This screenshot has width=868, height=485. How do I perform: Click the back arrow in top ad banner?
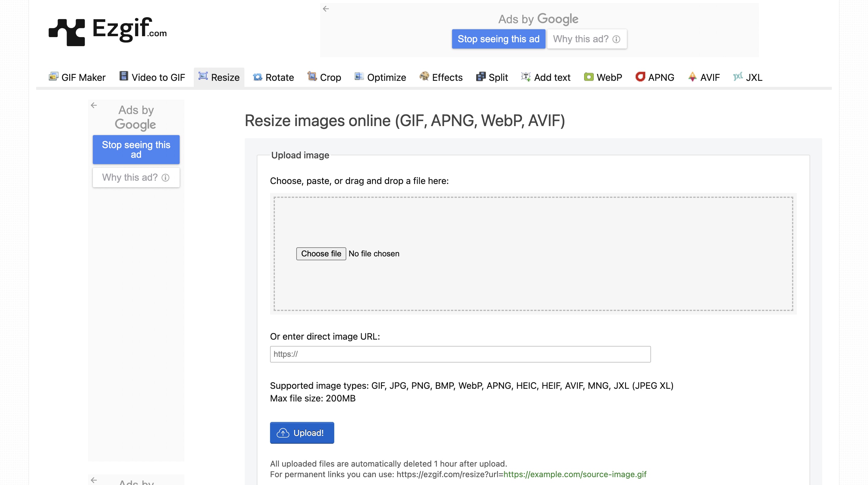325,9
